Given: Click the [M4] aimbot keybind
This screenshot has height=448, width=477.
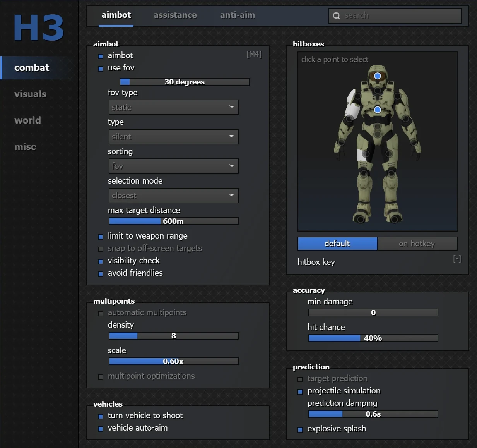Looking at the screenshot, I should pos(254,54).
